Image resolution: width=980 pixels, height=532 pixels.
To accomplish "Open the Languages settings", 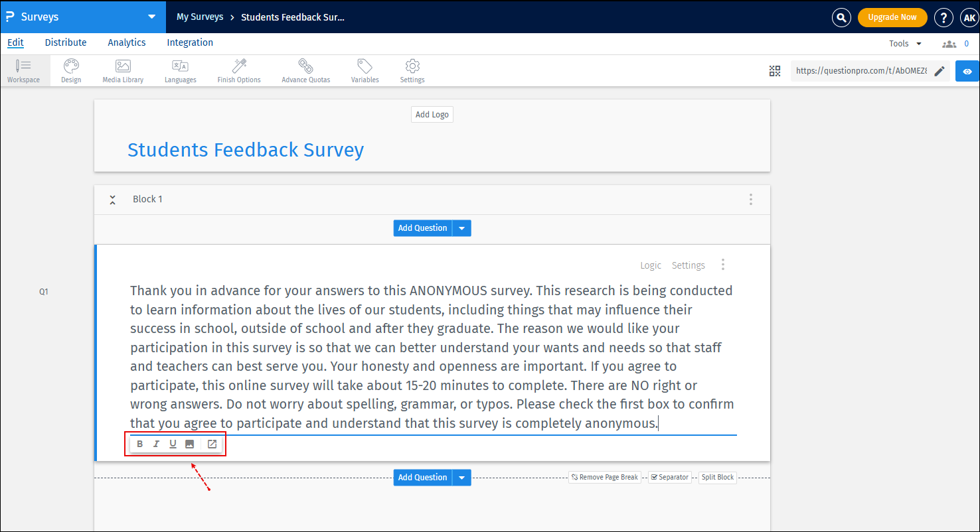I will [180, 70].
